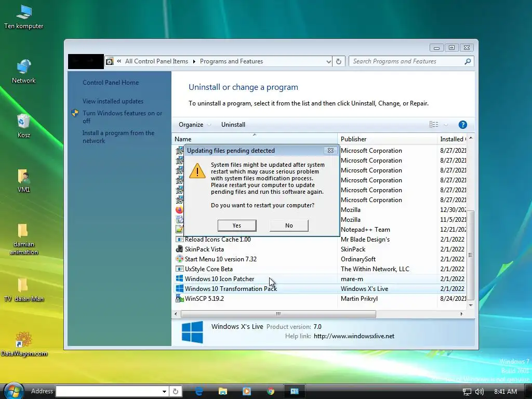532x399 pixels.
Task: Open Install a program from the network
Action: (x=118, y=137)
